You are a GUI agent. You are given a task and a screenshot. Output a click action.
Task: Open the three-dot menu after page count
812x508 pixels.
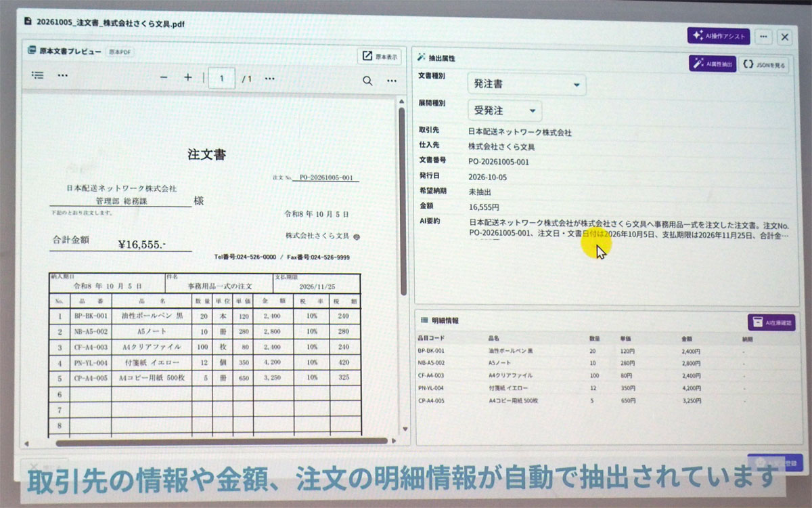coord(269,79)
